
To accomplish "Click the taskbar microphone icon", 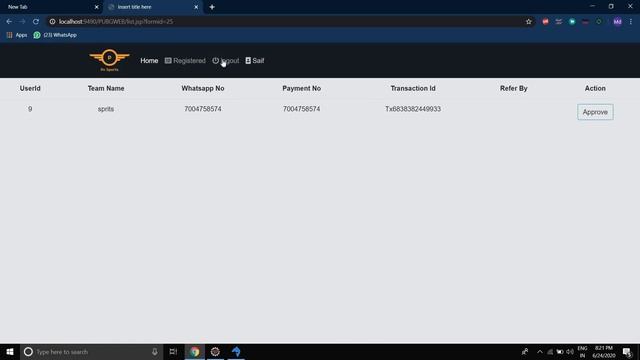I will pyautogui.click(x=155, y=351).
